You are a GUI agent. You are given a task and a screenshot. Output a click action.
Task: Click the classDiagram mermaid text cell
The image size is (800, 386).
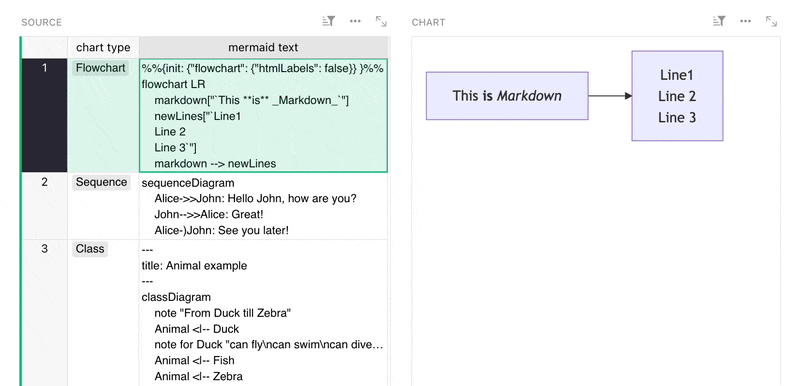click(x=263, y=313)
